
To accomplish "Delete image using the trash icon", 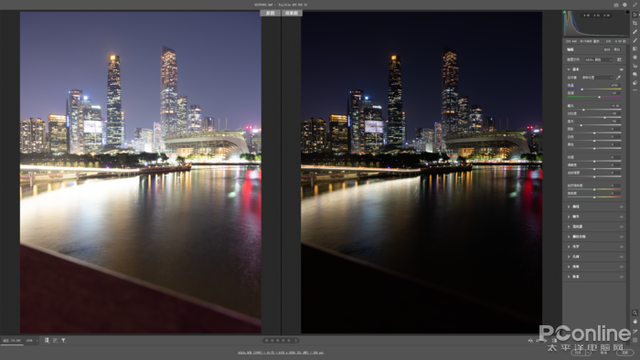I will coord(296,340).
